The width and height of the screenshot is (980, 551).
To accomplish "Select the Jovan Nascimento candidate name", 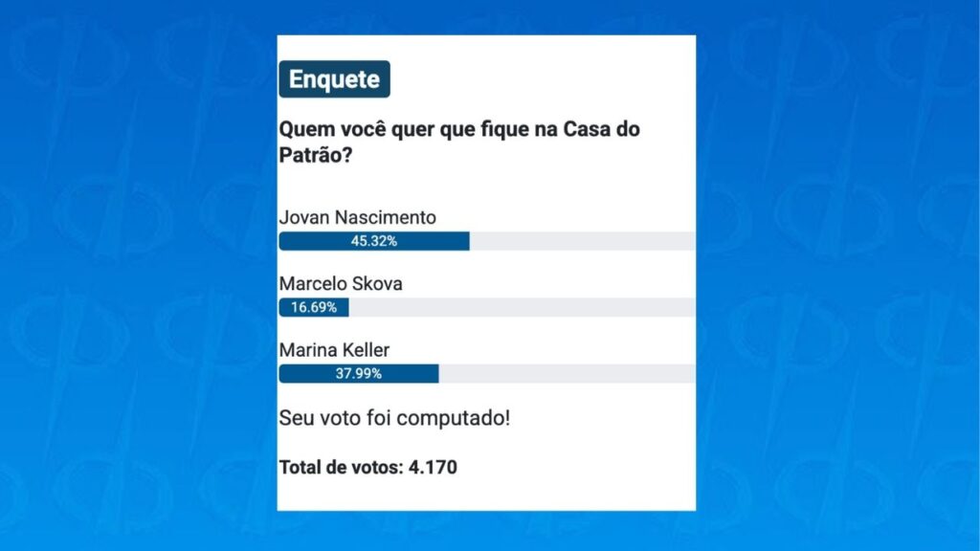I will (357, 217).
